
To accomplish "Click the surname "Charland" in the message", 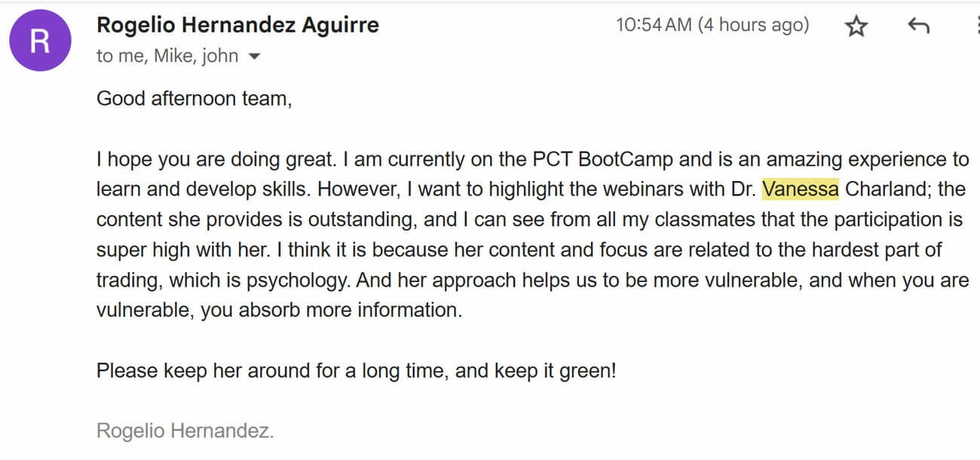I will coord(887,189).
